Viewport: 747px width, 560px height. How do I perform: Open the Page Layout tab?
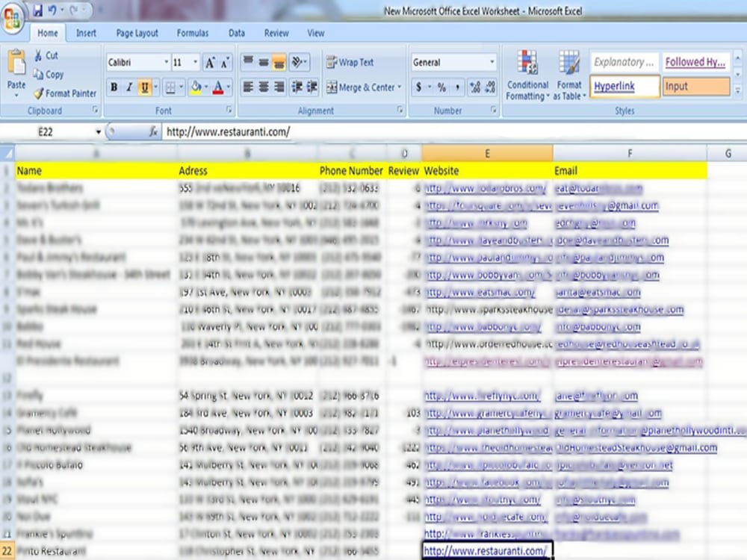[138, 32]
